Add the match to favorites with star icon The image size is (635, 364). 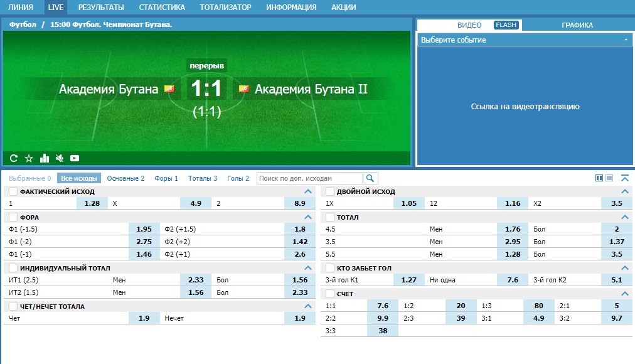[x=29, y=158]
